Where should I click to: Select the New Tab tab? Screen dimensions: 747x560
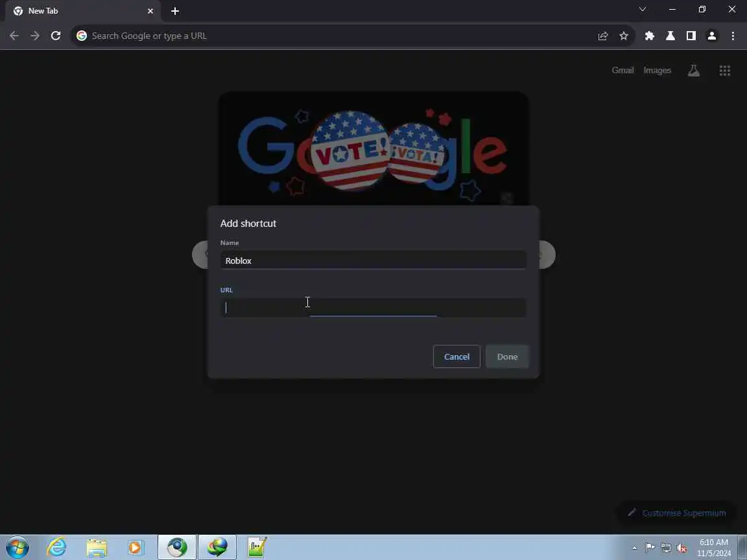(82, 11)
